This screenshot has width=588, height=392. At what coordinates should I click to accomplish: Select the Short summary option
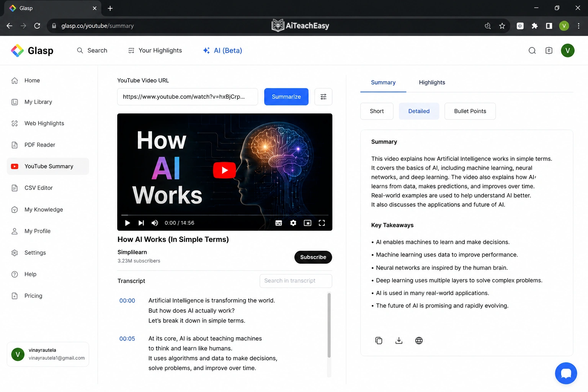point(377,111)
